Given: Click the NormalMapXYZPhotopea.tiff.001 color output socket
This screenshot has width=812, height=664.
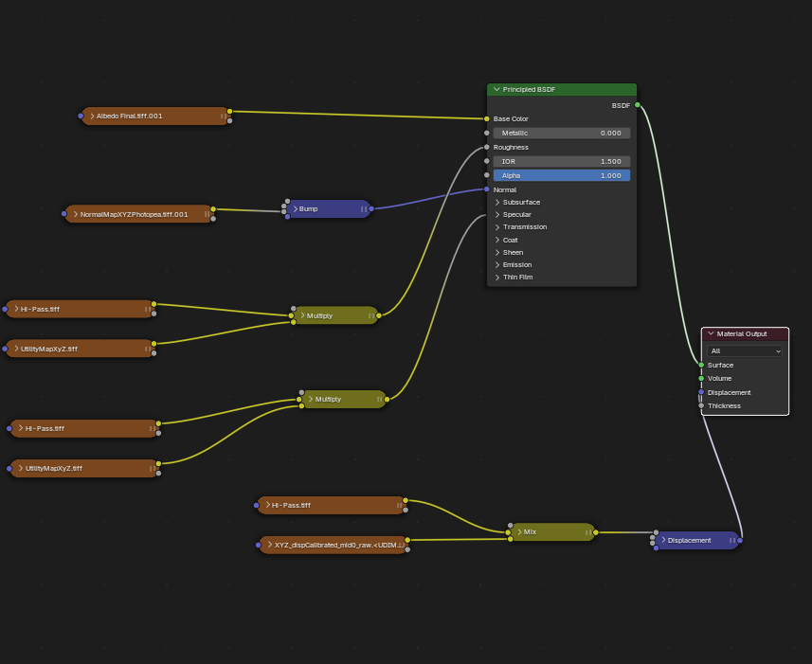Looking at the screenshot, I should [213, 209].
